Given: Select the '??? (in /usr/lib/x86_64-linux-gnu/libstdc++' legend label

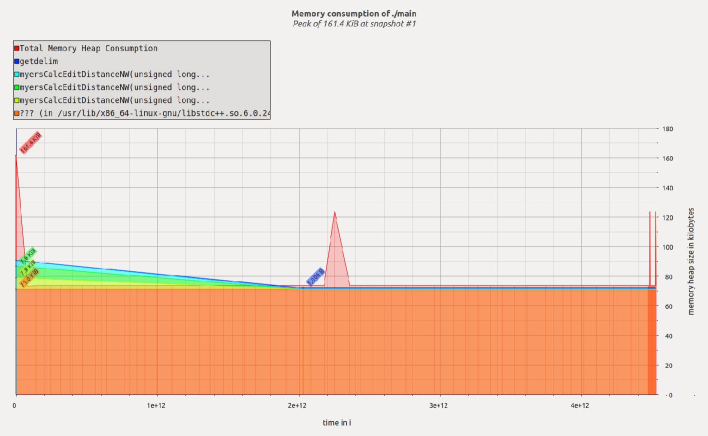Looking at the screenshot, I should tap(145, 113).
